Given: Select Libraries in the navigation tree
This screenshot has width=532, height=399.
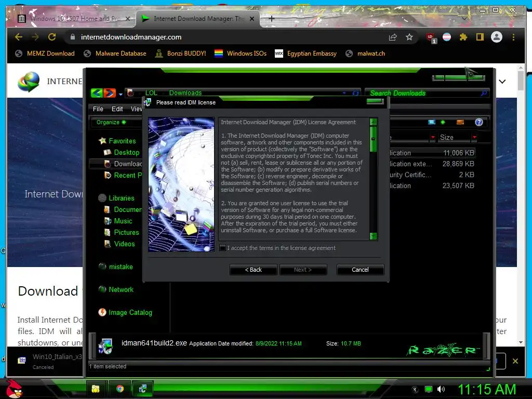Looking at the screenshot, I should coord(122,198).
